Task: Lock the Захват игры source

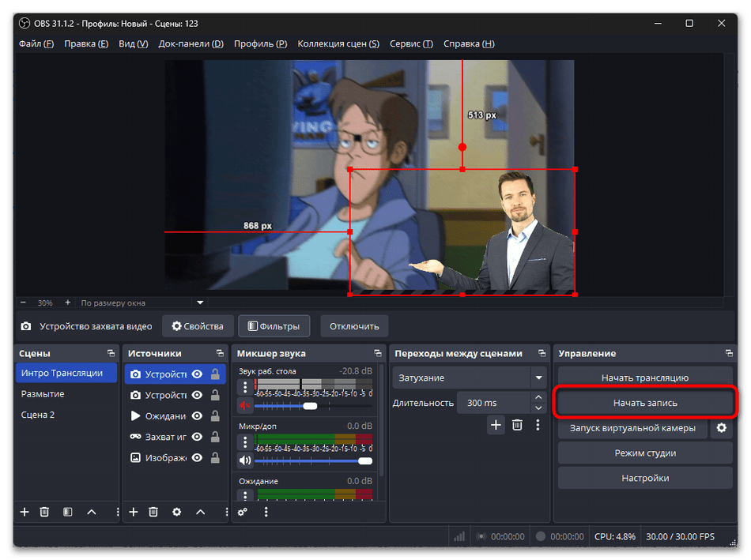Action: coord(216,437)
